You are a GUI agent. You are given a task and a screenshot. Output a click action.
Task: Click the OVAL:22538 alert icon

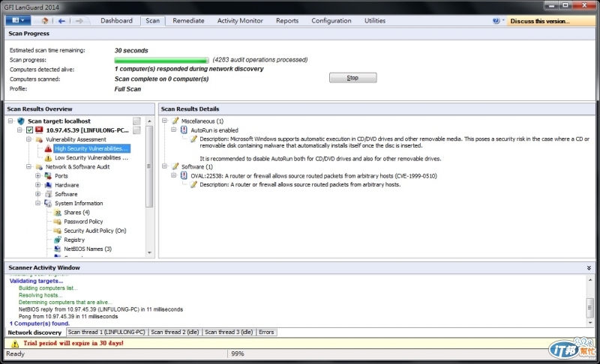pyautogui.click(x=184, y=176)
